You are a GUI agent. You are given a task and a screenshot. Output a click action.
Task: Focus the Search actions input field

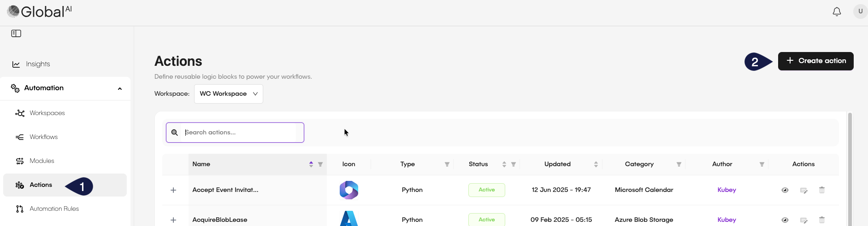tap(240, 133)
